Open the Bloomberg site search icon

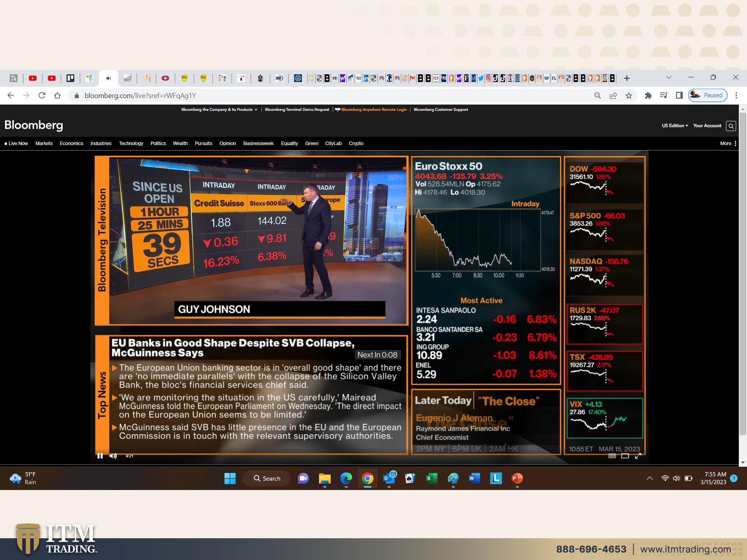point(731,126)
